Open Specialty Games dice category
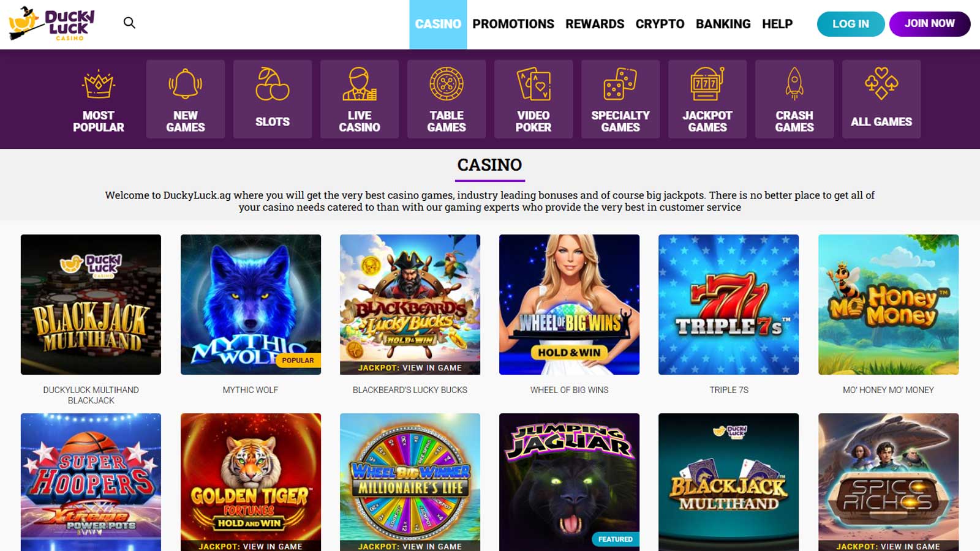Viewport: 980px width, 551px height. coord(620,99)
